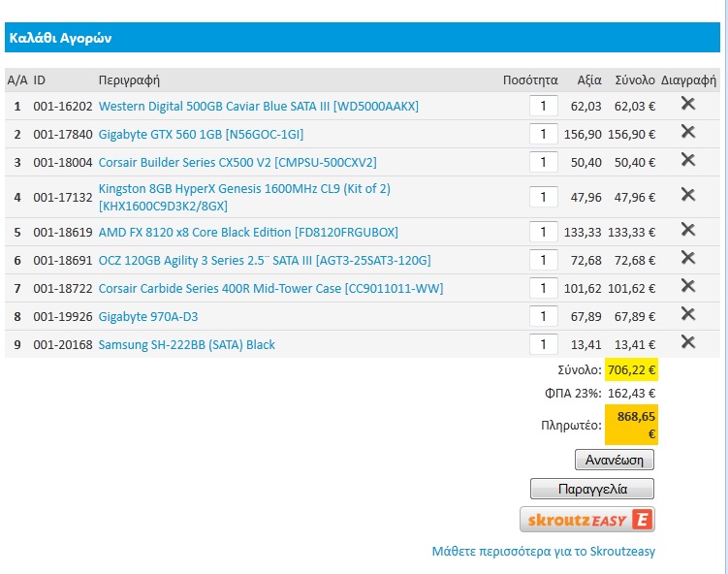Click the Skroutzeasy E logo button
Image resolution: width=728 pixels, height=574 pixels.
tap(587, 519)
